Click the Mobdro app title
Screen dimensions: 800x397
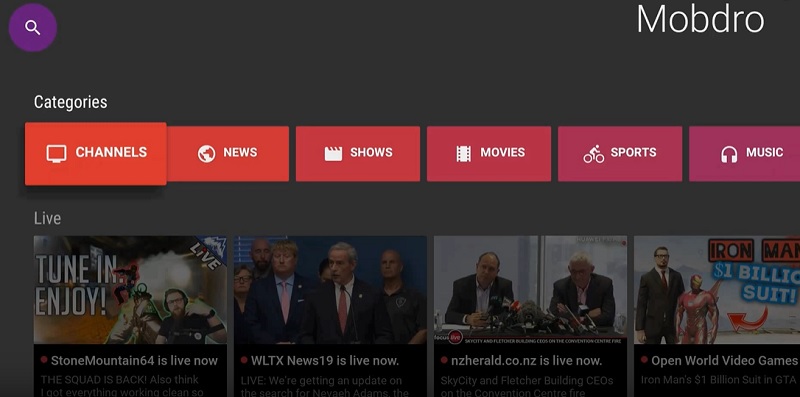click(x=701, y=19)
